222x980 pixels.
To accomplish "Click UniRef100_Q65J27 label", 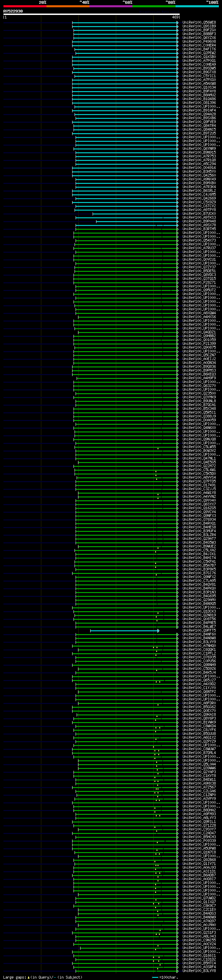I will [x=199, y=680].
